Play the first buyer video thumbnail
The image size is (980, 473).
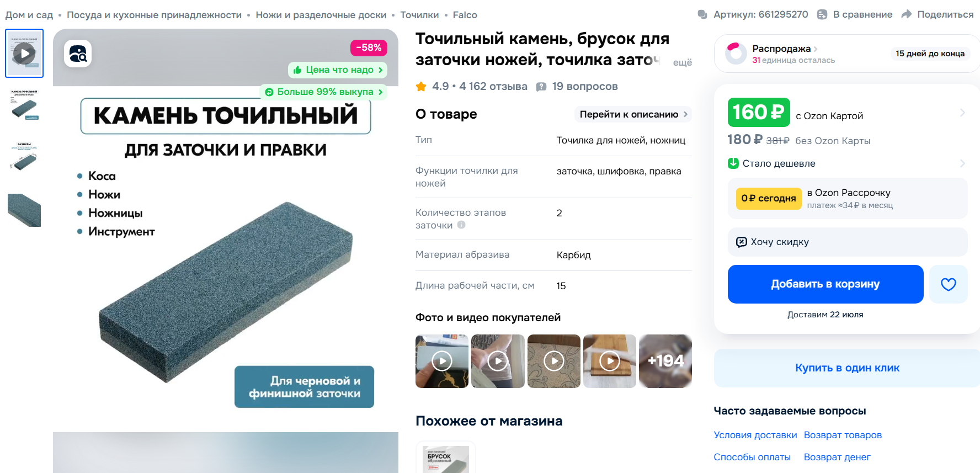(442, 361)
